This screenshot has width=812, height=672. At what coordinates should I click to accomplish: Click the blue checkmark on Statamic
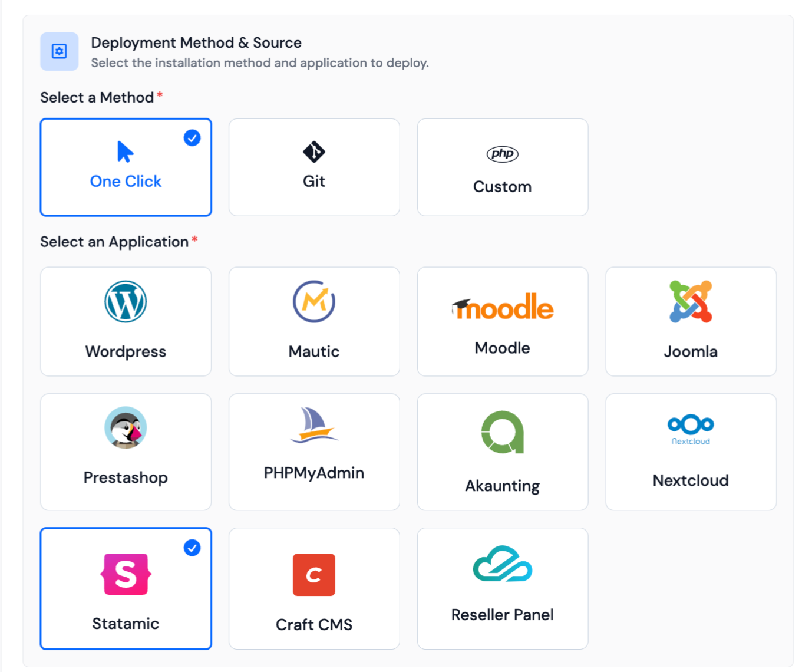click(192, 548)
